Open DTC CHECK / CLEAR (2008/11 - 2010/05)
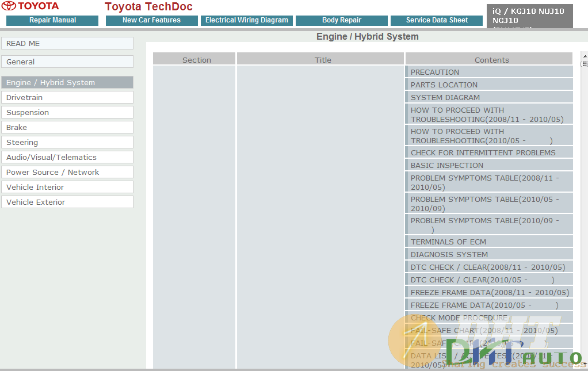Screen dimensions: 588x371 click(x=489, y=267)
